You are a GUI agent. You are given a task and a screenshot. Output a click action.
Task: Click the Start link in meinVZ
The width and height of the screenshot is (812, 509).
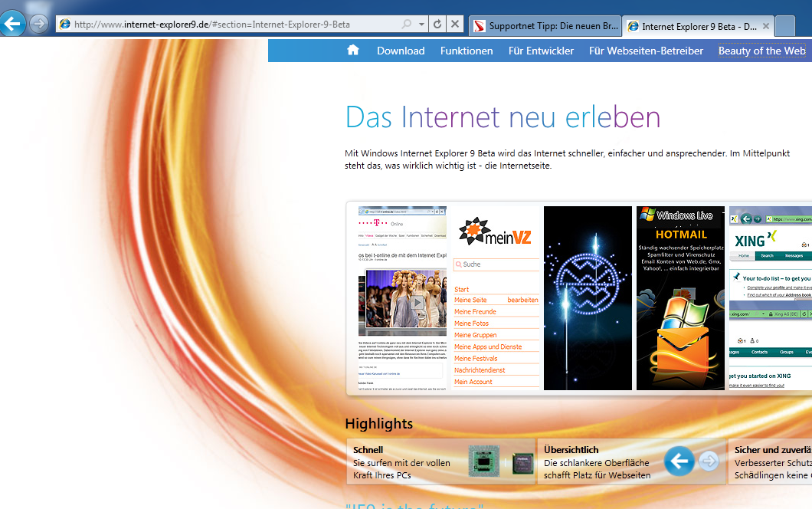(x=461, y=289)
